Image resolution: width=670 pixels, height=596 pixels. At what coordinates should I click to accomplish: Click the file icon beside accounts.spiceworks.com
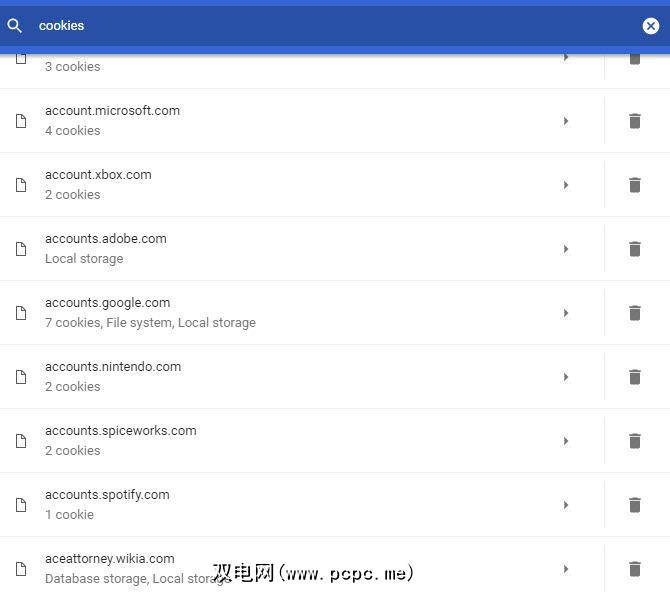click(x=21, y=441)
